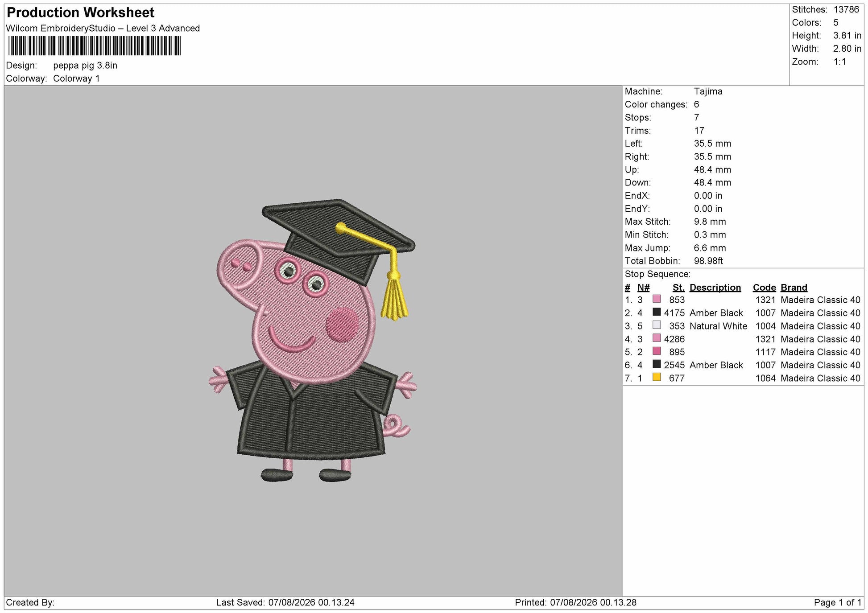Select the design name "peppa pig 3.8in"
This screenshot has width=868, height=613.
(85, 66)
